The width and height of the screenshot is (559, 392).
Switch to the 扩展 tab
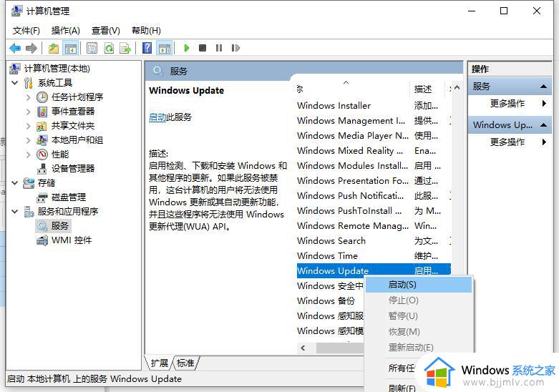click(x=159, y=363)
